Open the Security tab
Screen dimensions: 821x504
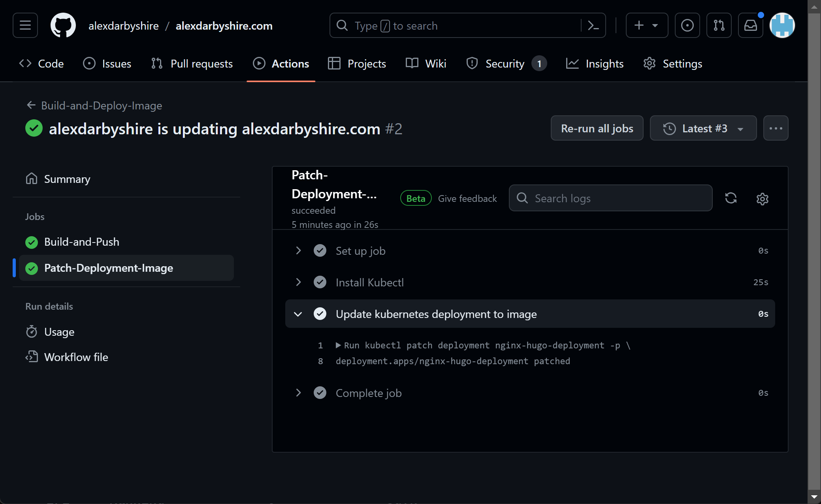[507, 64]
